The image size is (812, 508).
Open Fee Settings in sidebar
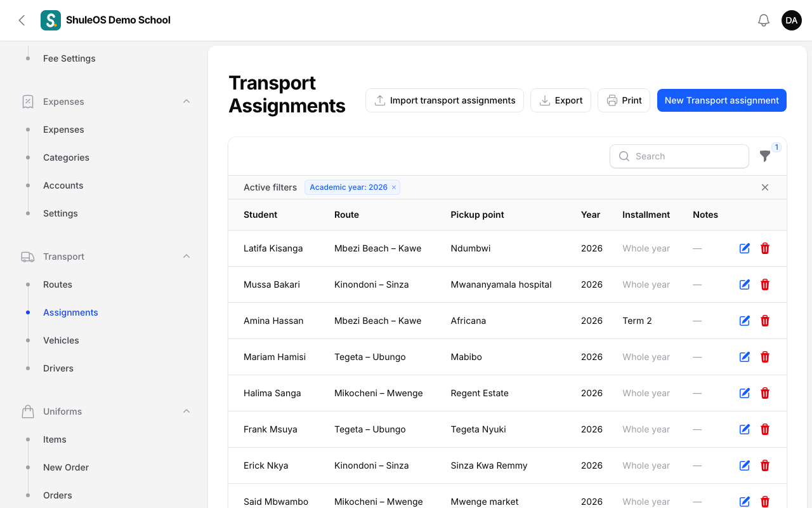[x=69, y=58]
